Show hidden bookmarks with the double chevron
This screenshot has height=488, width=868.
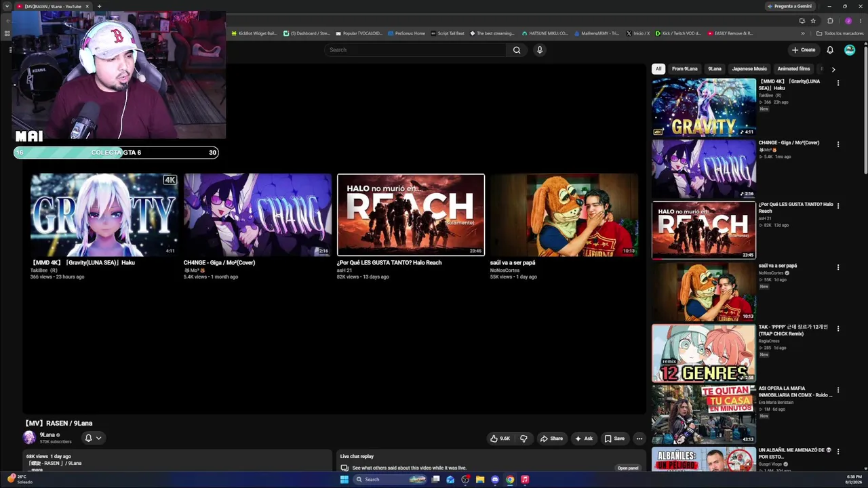803,33
